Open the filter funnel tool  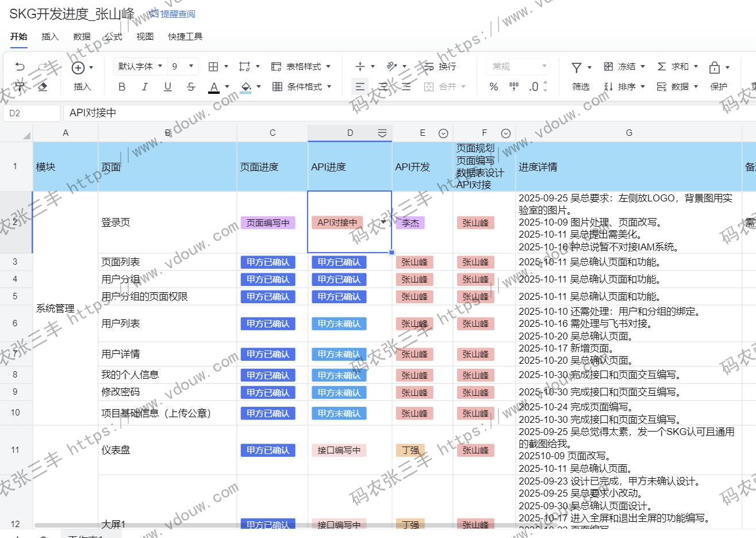pos(577,67)
